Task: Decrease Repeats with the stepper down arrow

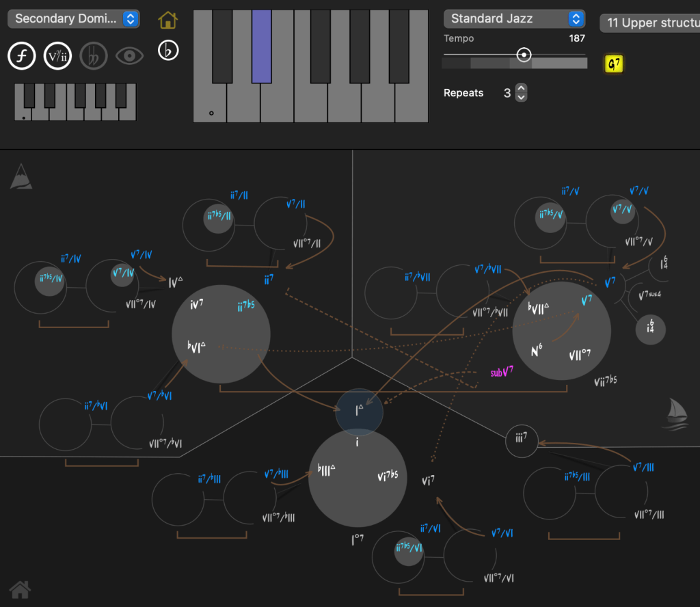Action: (x=521, y=97)
